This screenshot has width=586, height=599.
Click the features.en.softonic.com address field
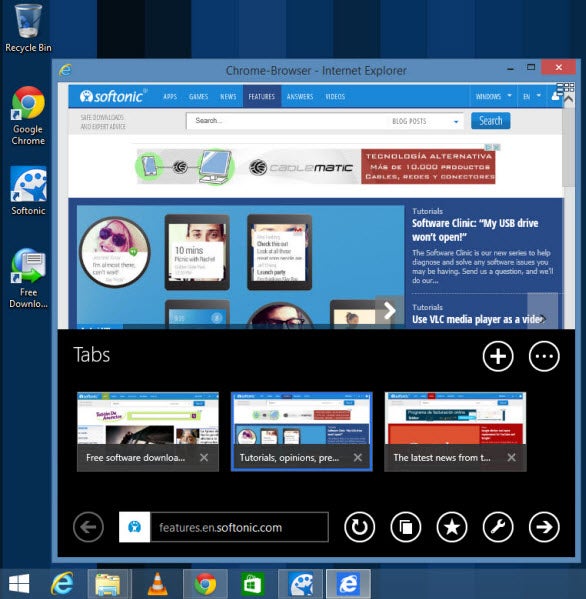coord(240,527)
